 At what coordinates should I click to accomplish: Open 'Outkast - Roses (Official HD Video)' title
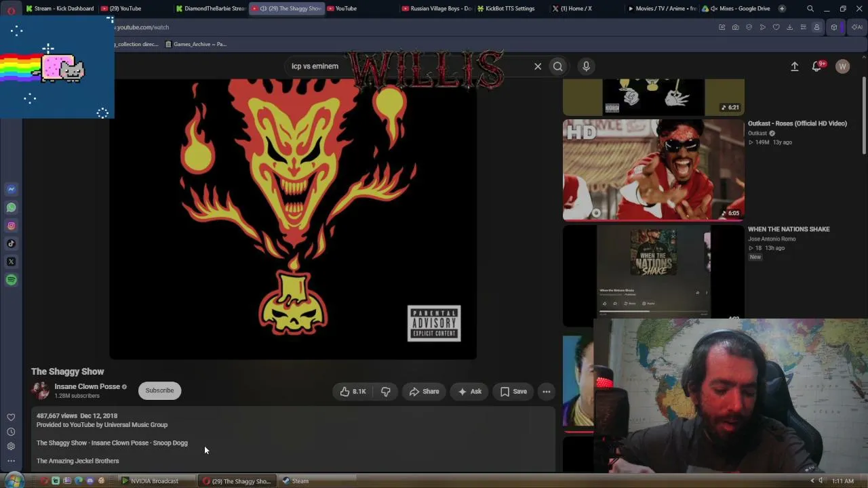point(797,123)
